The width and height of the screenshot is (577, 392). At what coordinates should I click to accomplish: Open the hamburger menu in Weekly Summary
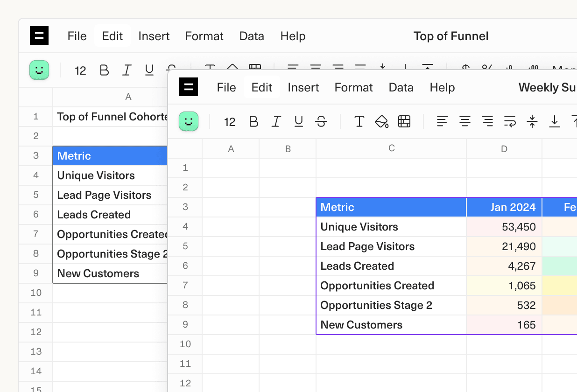click(189, 87)
